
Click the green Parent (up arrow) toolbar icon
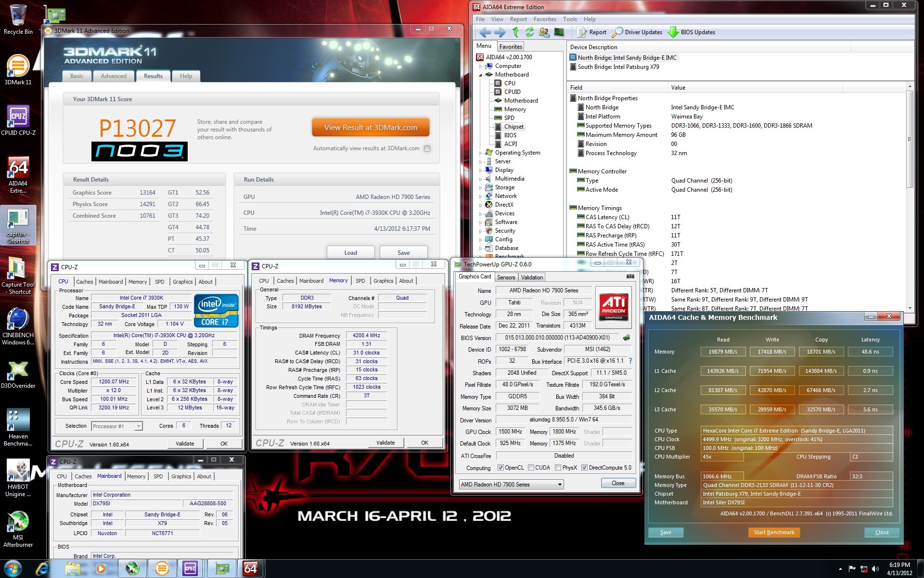pos(515,32)
